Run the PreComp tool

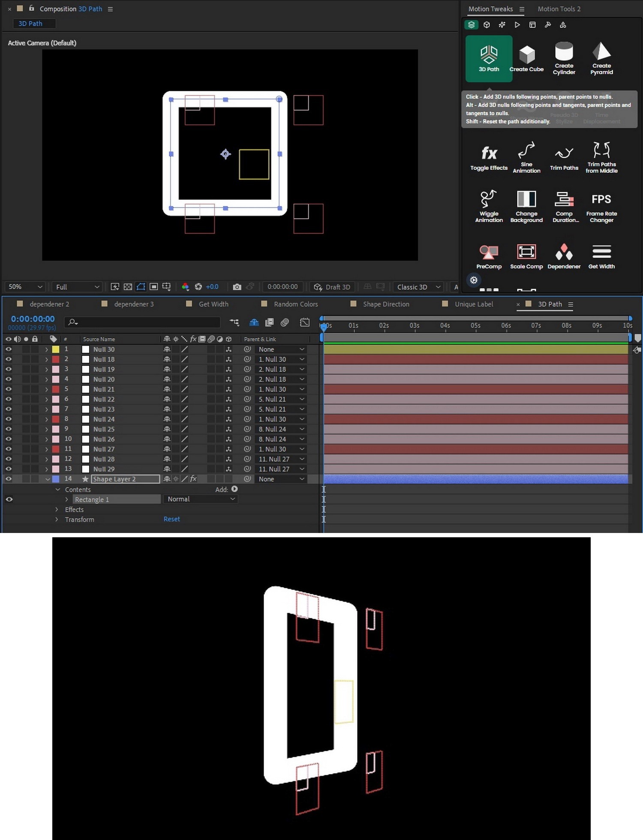point(489,256)
